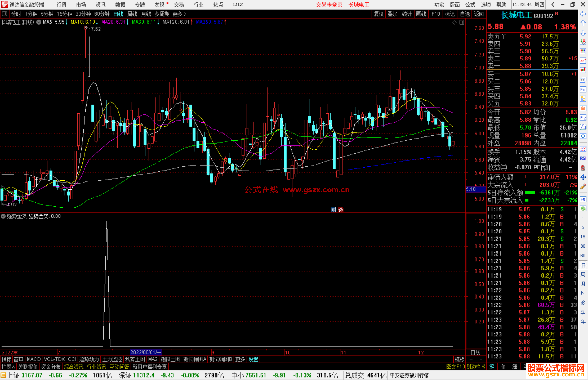Toggle the panel layout square at top-left
This screenshot has height=380, width=588.
coord(5,14)
